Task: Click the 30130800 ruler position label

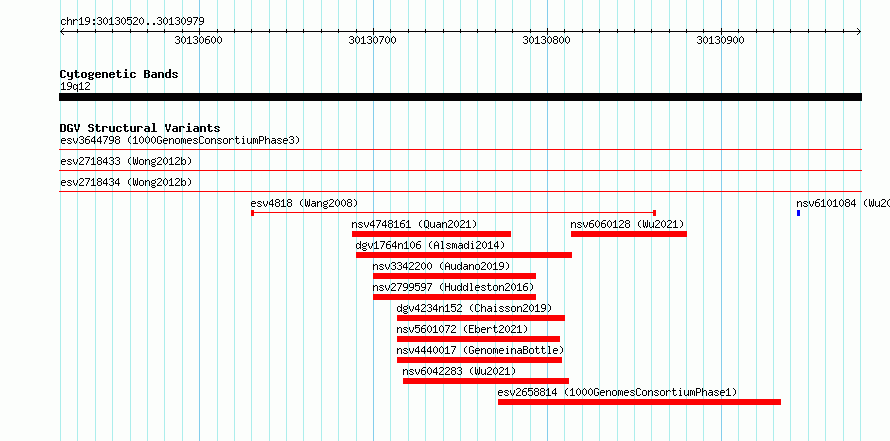Action: 547,40
